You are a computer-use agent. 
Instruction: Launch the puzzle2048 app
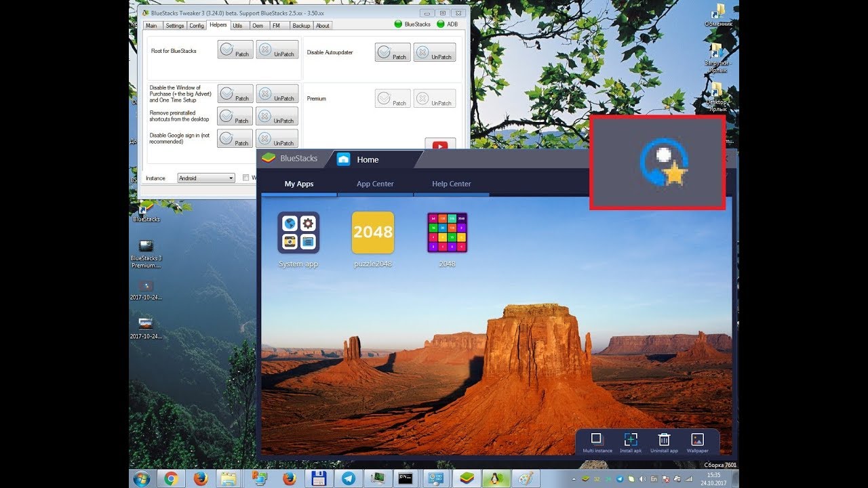coord(373,232)
